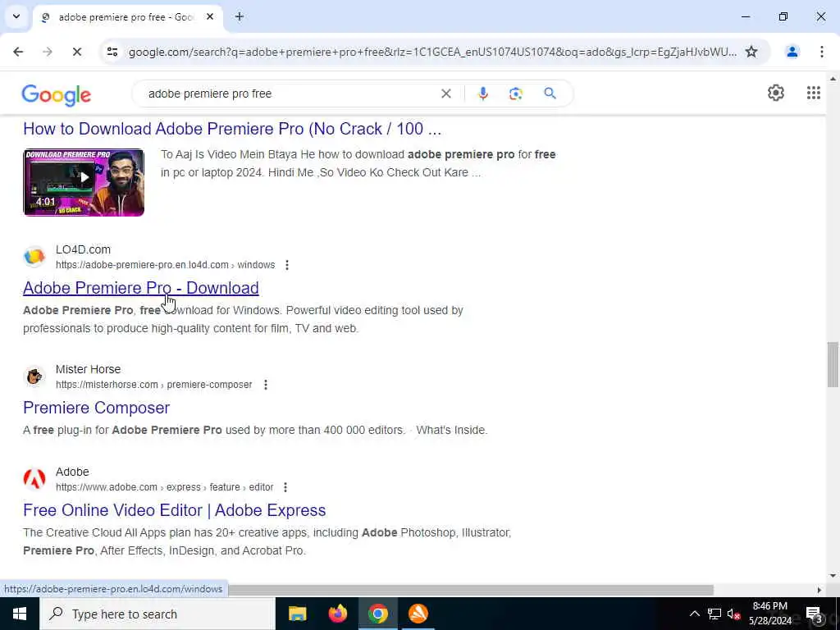The width and height of the screenshot is (840, 630).
Task: Open the orange Avast taskbar icon
Action: click(418, 614)
